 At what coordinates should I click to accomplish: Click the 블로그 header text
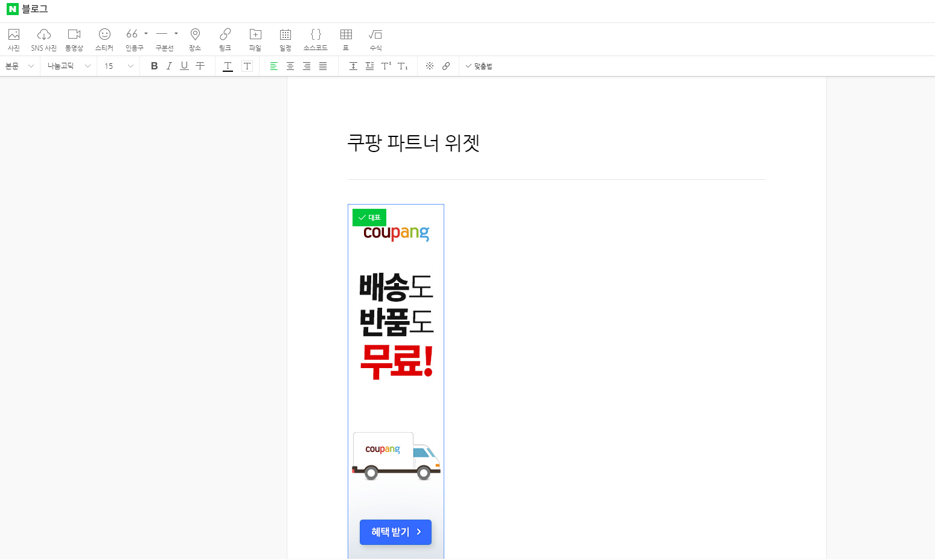tap(34, 9)
